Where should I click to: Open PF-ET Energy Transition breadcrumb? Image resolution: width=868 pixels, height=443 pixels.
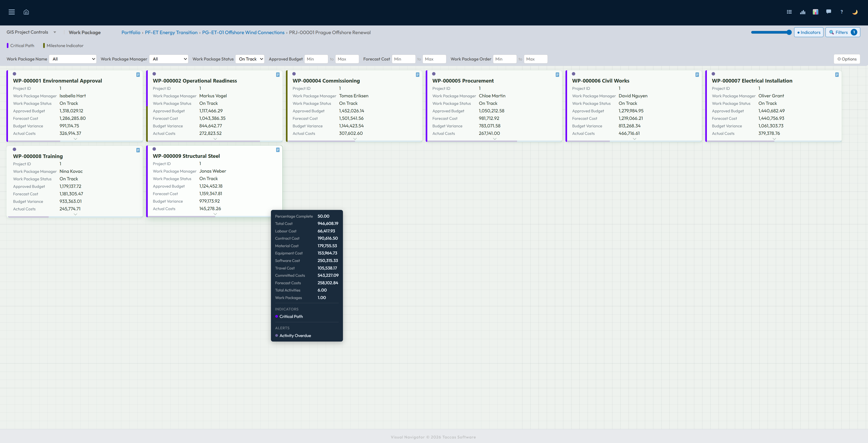click(x=171, y=32)
